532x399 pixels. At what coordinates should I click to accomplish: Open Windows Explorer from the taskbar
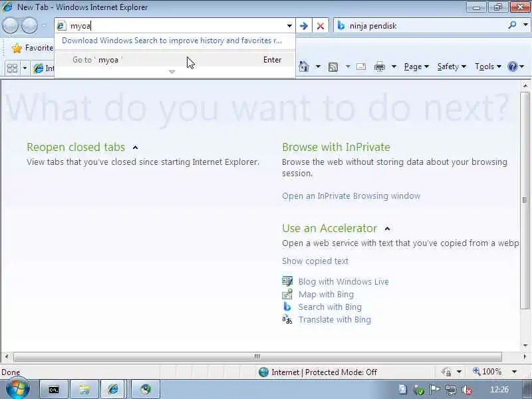coord(84,390)
